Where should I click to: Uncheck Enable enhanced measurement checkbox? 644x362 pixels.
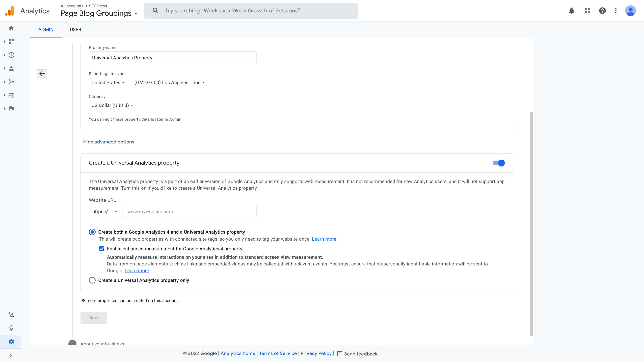click(x=101, y=249)
